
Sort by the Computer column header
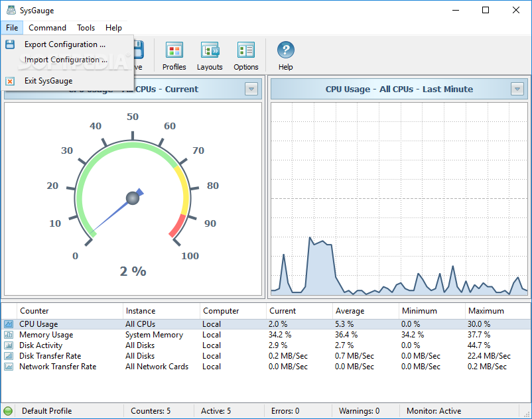pyautogui.click(x=233, y=311)
